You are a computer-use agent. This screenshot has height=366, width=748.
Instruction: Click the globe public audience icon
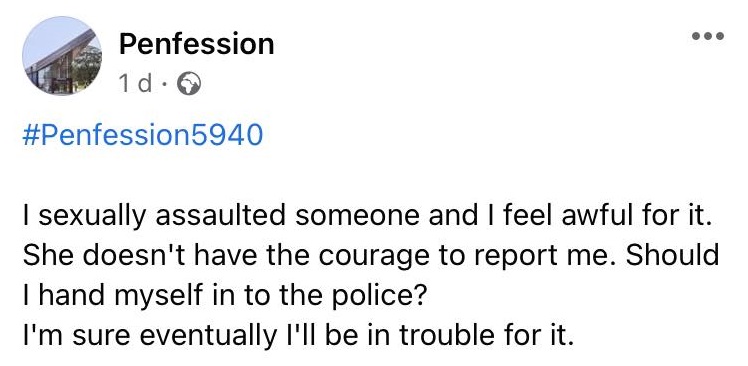point(189,85)
